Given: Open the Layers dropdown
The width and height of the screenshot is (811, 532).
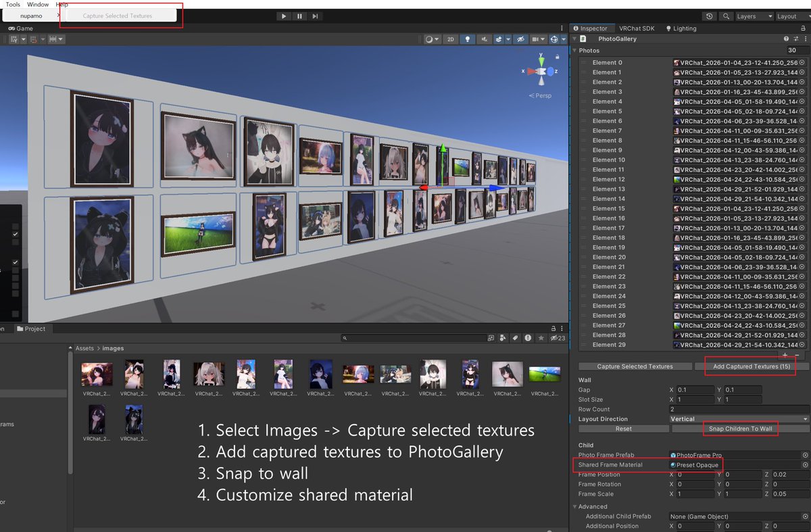Looking at the screenshot, I should pyautogui.click(x=754, y=16).
